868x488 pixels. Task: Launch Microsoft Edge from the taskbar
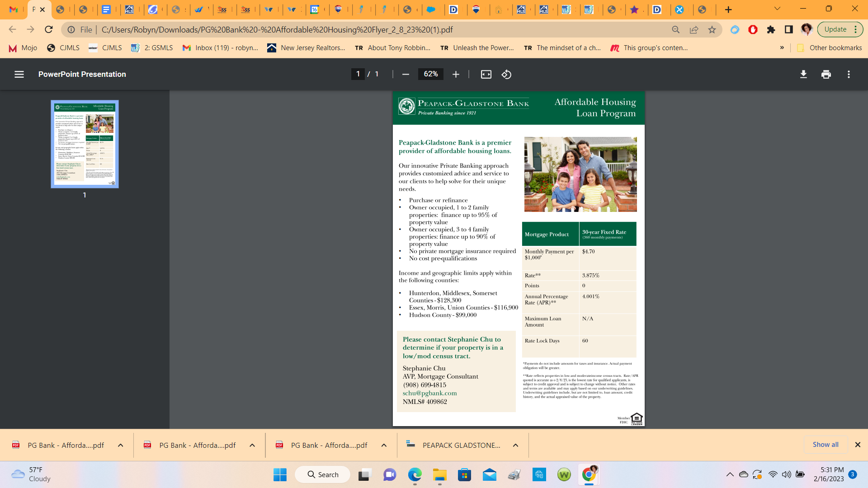pyautogui.click(x=415, y=474)
